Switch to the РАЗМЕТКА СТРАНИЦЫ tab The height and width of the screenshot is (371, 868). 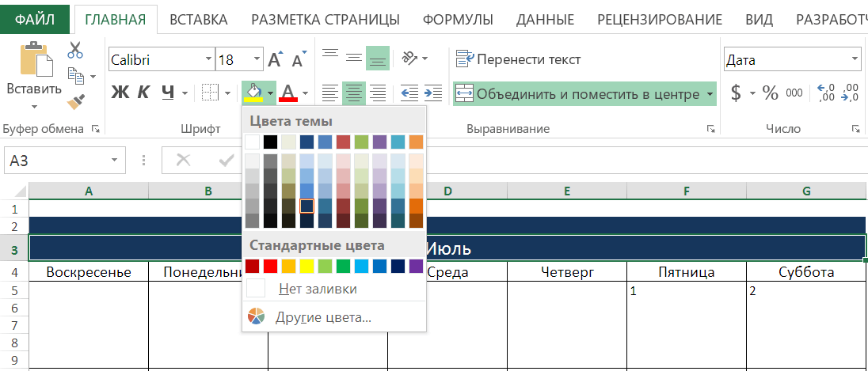point(325,20)
